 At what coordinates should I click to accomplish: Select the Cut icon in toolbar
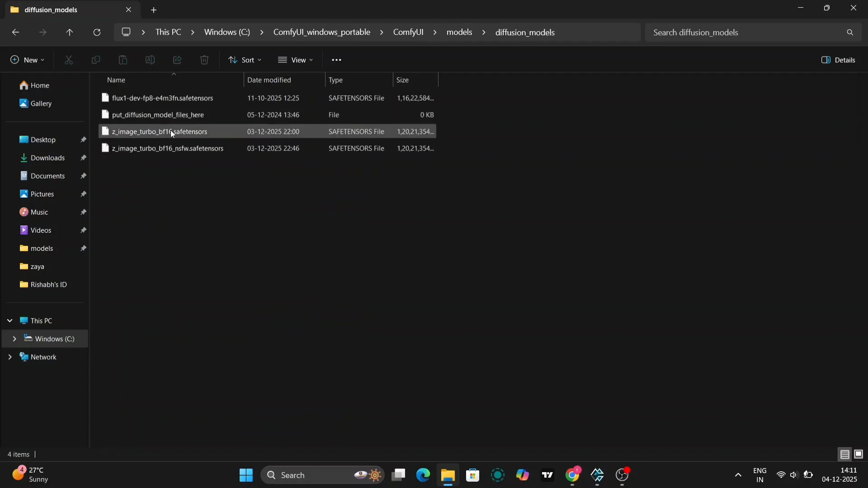point(69,60)
